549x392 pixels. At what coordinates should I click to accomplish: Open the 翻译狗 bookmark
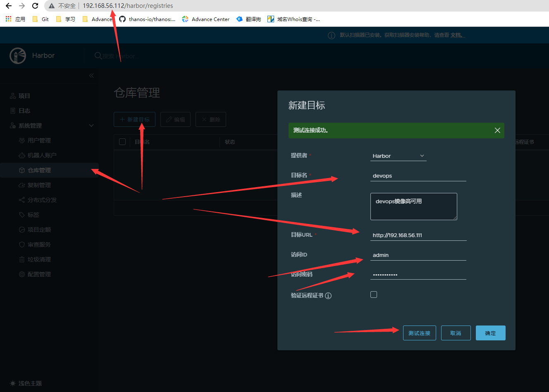tap(248, 19)
